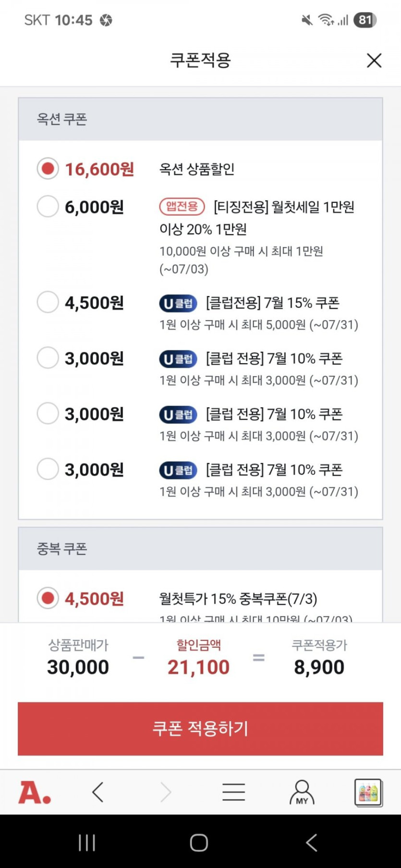Tap the Auction 'A.' home logo
The width and height of the screenshot is (401, 868).
pos(35,792)
